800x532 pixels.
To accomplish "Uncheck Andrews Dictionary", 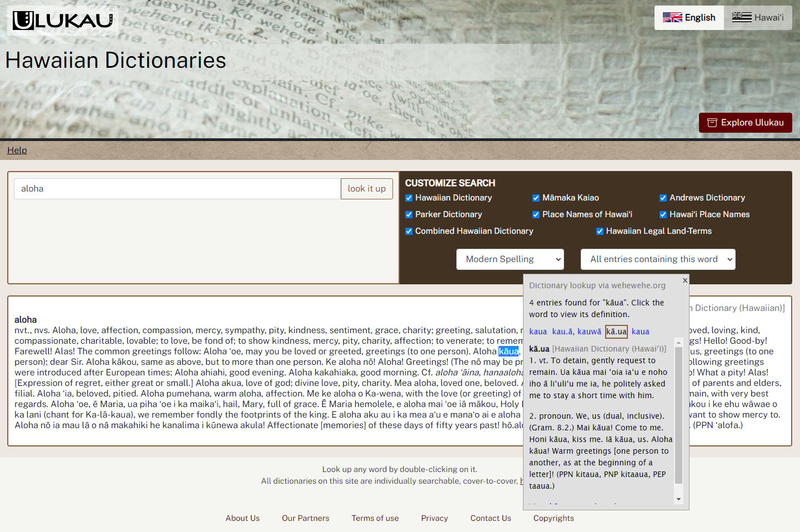I will (x=663, y=198).
